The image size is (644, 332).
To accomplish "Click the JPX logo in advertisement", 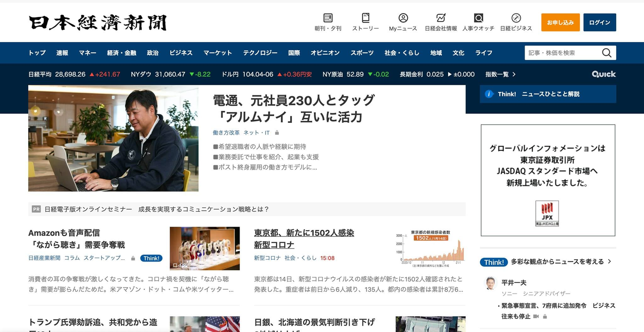I will tap(547, 213).
